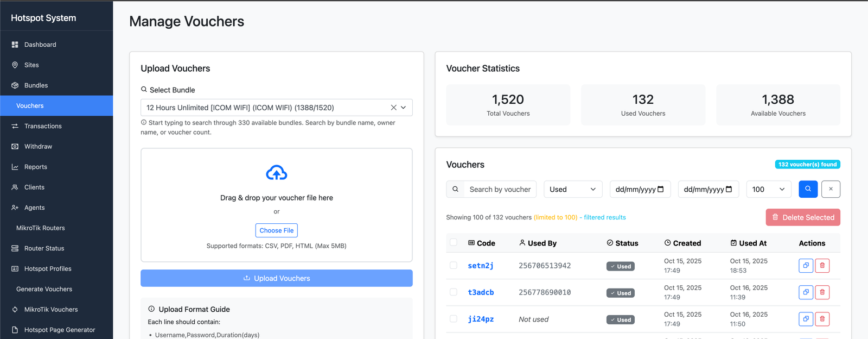
Task: Click the Available Vouchers 1,388 card
Action: pyautogui.click(x=778, y=105)
